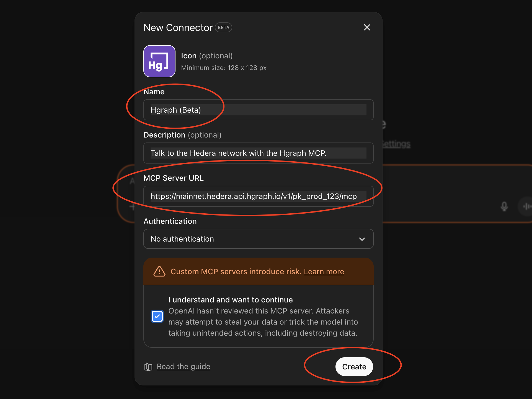Screen dimensions: 532x399
Task: Click the book icon beside Read the guide
Action: coord(148,366)
